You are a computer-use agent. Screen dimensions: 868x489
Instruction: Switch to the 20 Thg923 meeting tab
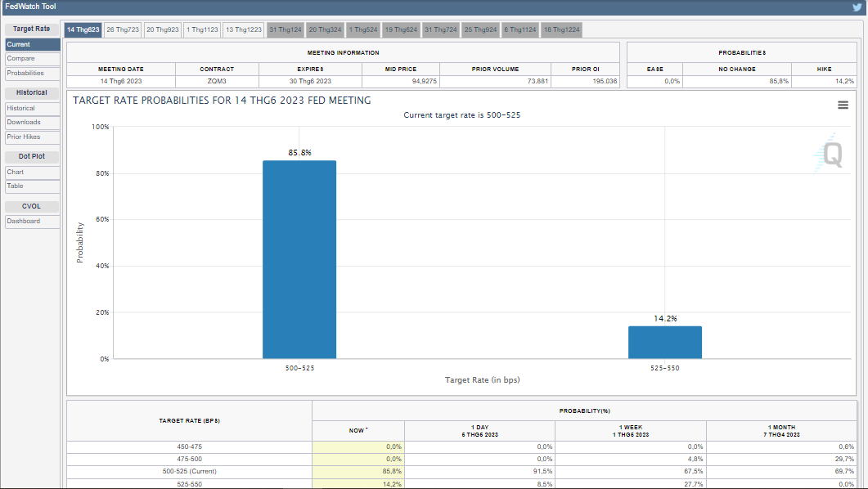(x=163, y=30)
